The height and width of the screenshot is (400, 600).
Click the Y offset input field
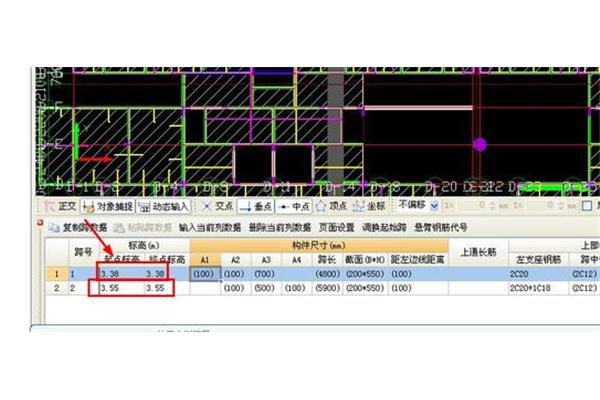540,206
